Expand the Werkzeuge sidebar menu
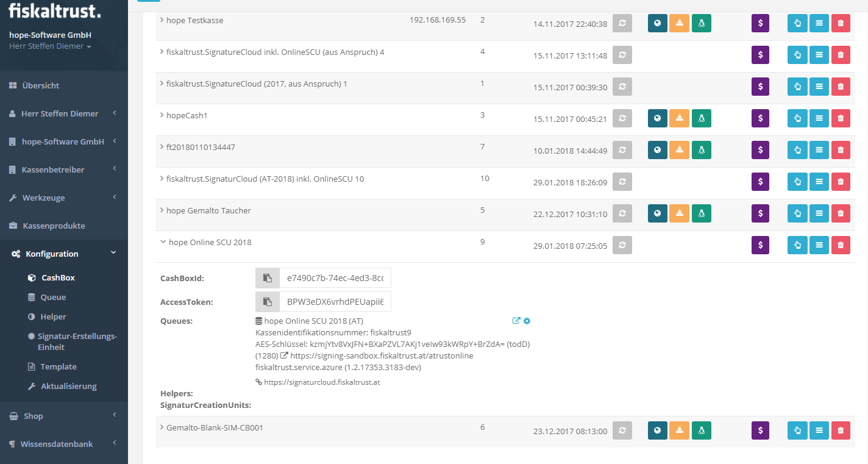Viewport: 868px width, 464px height. pyautogui.click(x=64, y=198)
